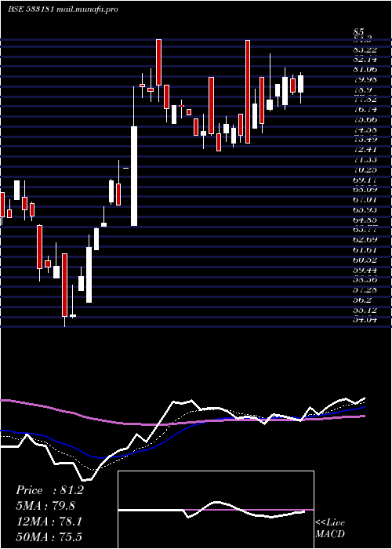
Task: Select the 81.06 price axis label
Action: point(365,70)
